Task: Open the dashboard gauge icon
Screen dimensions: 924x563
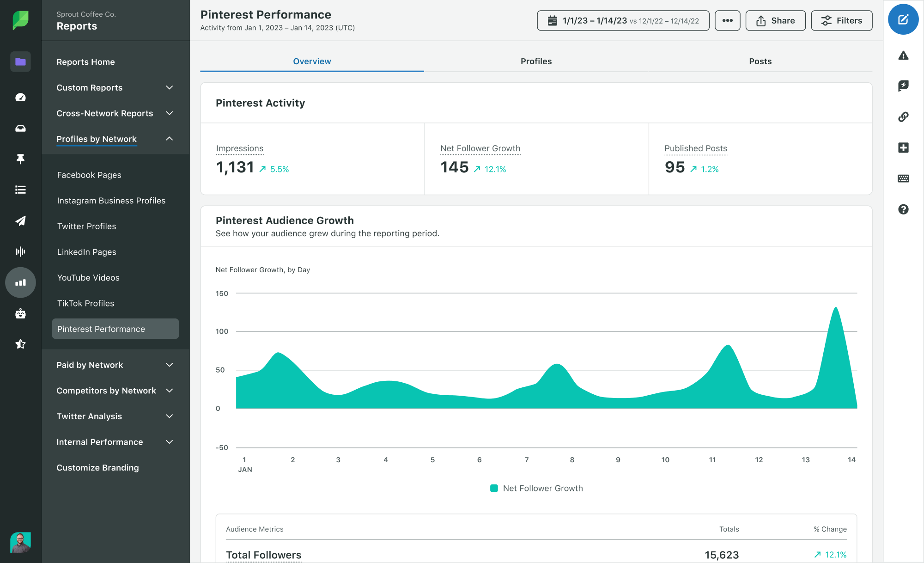Action: point(20,97)
